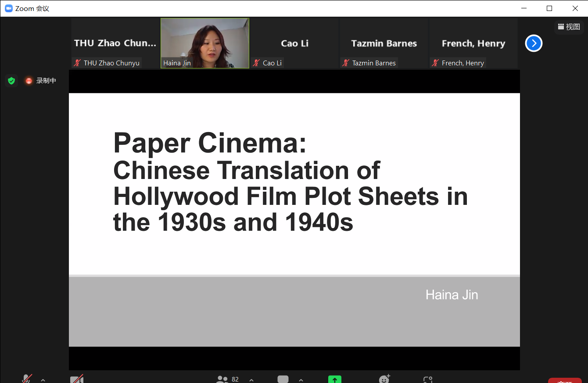Unmute the microphone in the bottom toolbar

27,379
